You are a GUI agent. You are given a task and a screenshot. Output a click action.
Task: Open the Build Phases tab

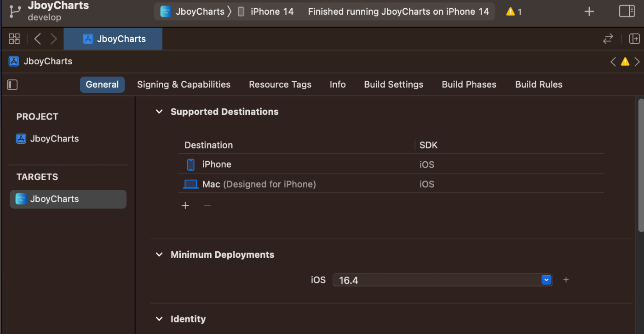469,85
